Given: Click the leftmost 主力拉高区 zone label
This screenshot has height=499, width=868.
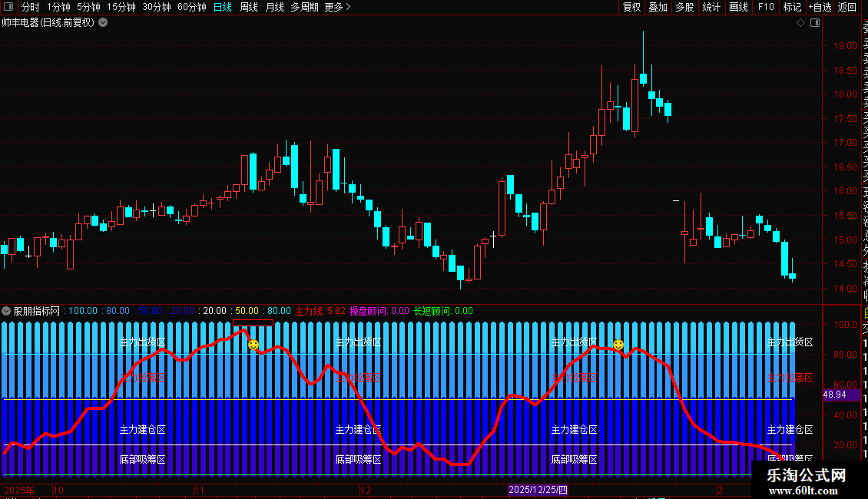Looking at the screenshot, I should [x=143, y=377].
